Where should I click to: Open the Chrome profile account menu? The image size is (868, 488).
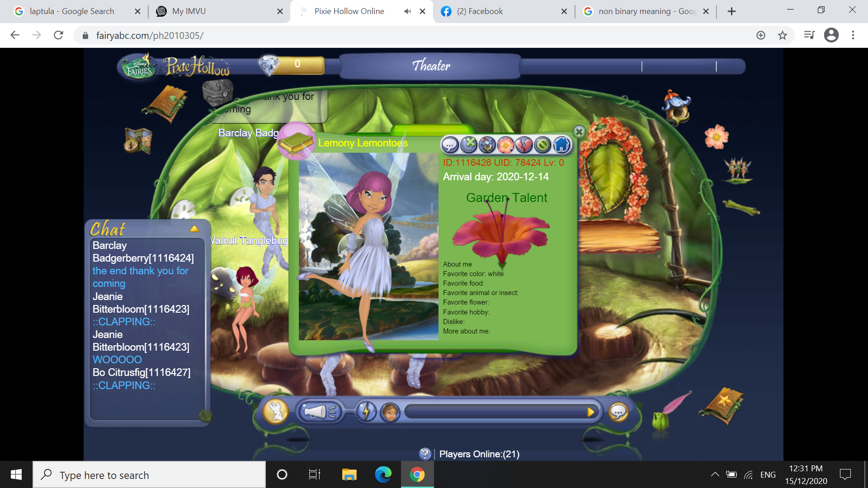(x=832, y=35)
